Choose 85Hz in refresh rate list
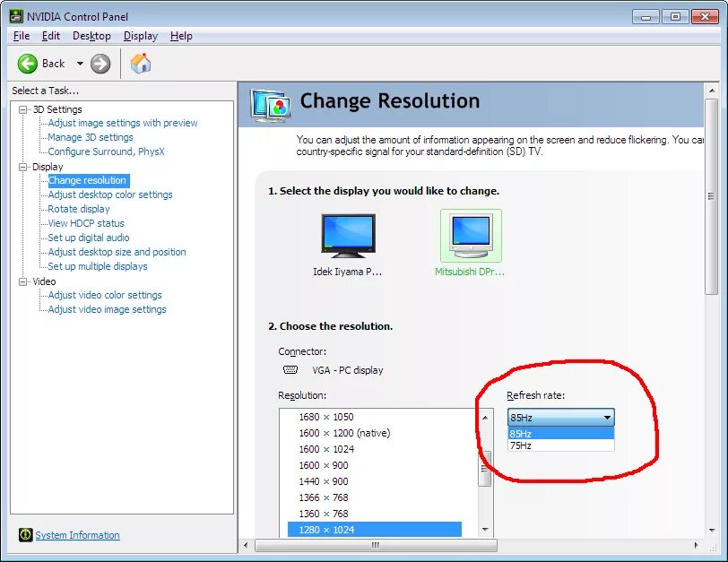 click(561, 434)
